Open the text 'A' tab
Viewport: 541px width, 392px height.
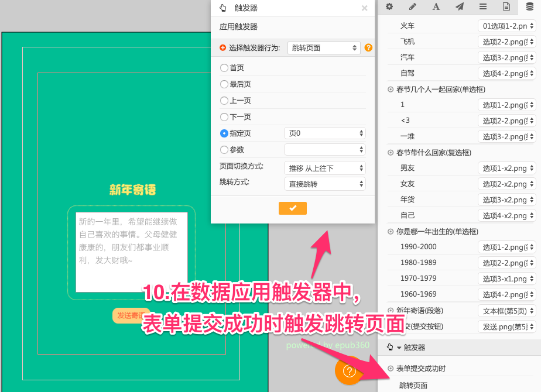coord(436,7)
